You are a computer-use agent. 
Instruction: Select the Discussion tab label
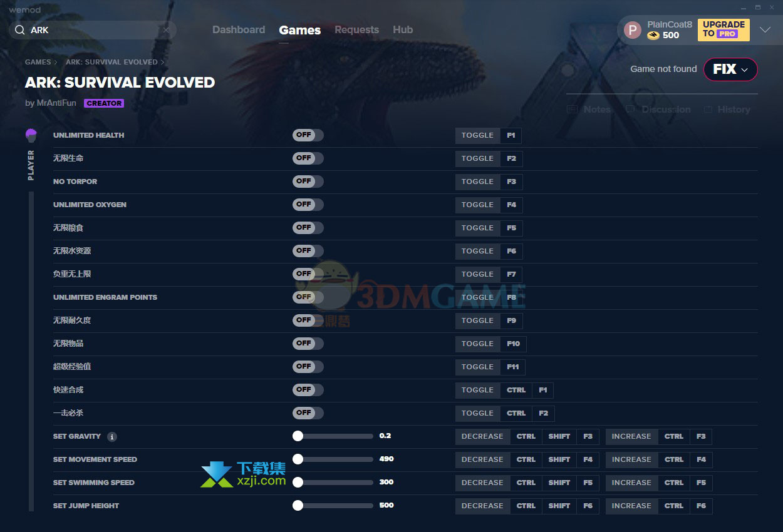coord(666,110)
